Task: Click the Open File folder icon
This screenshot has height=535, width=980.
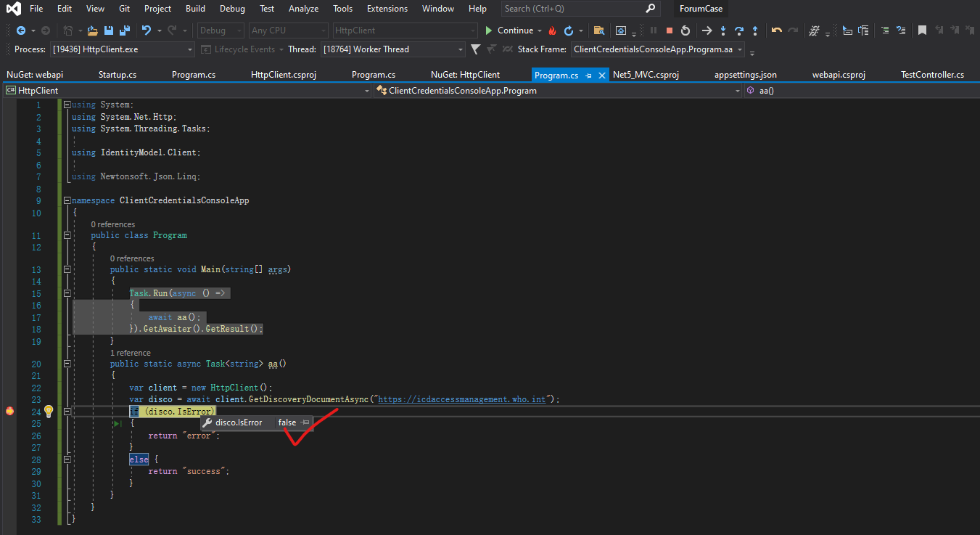Action: tap(92, 30)
